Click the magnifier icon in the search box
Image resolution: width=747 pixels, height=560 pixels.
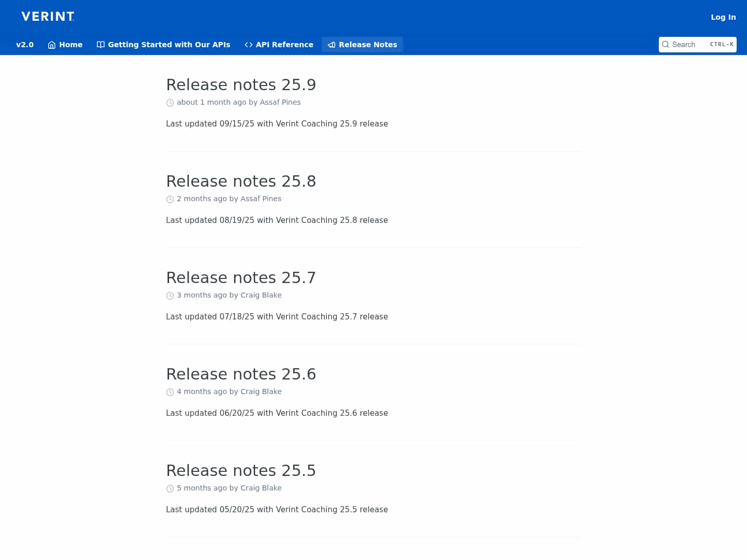(x=666, y=45)
